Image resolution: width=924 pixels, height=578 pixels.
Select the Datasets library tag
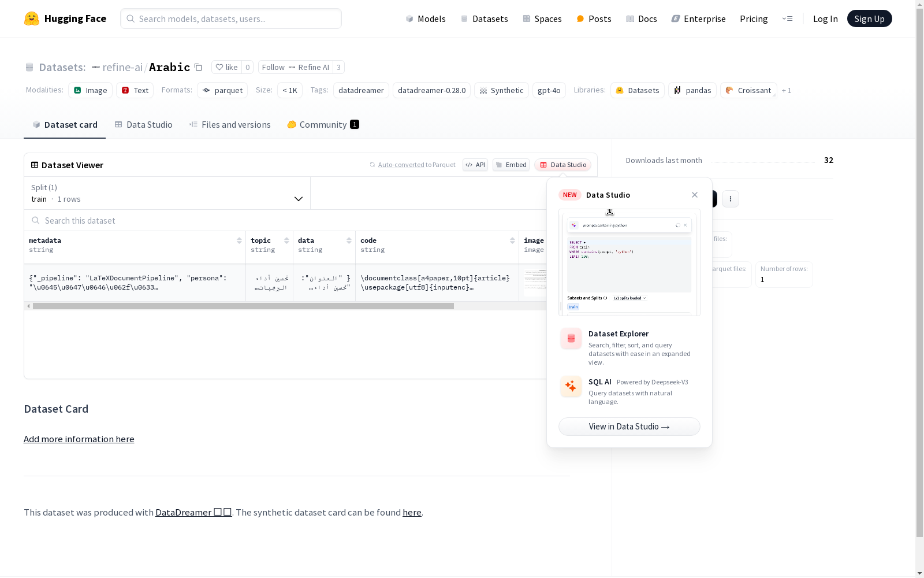[x=638, y=90]
